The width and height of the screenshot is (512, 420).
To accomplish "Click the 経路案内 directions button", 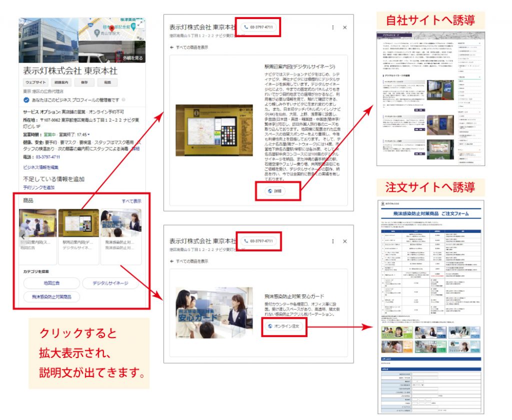I will tap(61, 82).
